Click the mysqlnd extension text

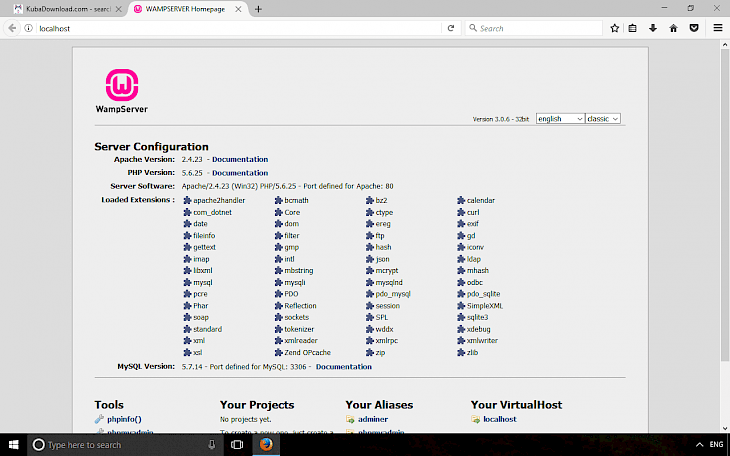tap(389, 282)
